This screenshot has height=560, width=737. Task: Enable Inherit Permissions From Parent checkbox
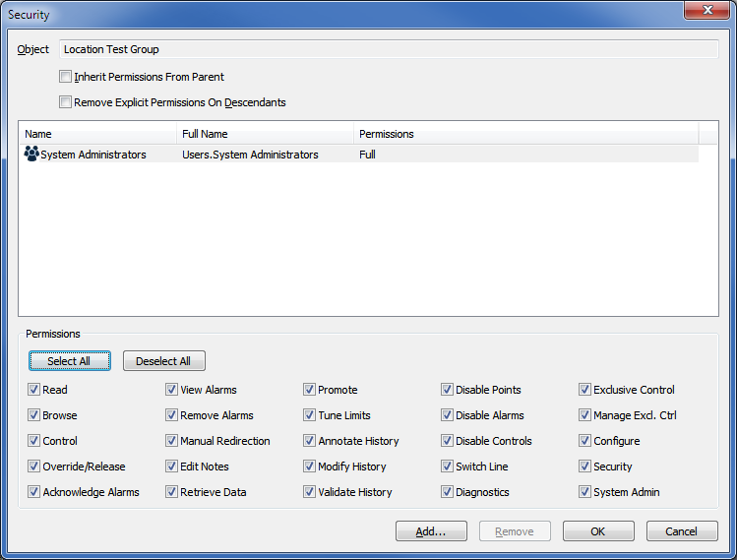pyautogui.click(x=66, y=77)
